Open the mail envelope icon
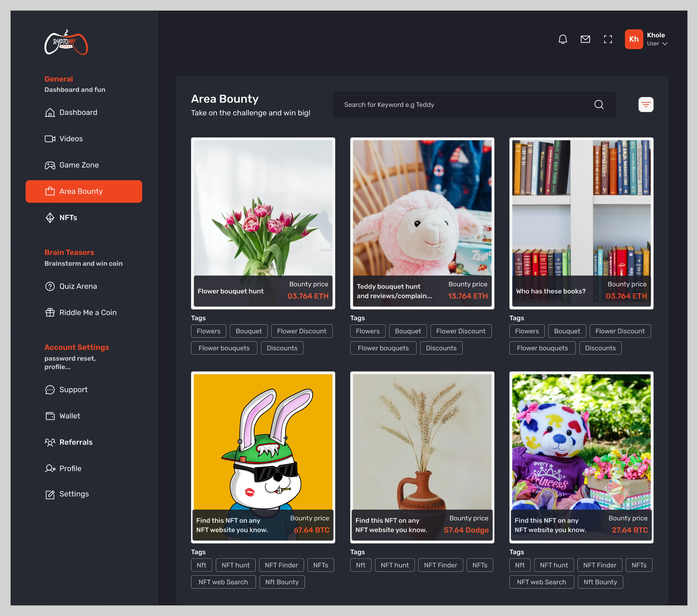698x616 pixels. coord(585,39)
